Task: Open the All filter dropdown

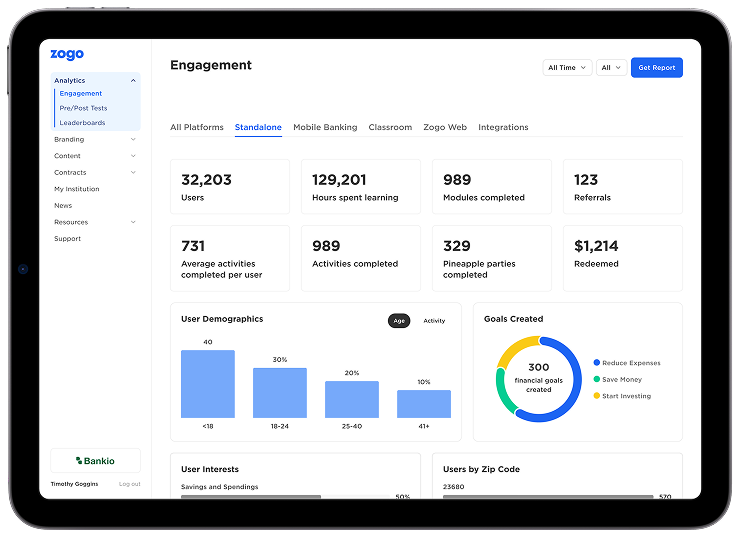Action: pyautogui.click(x=611, y=68)
